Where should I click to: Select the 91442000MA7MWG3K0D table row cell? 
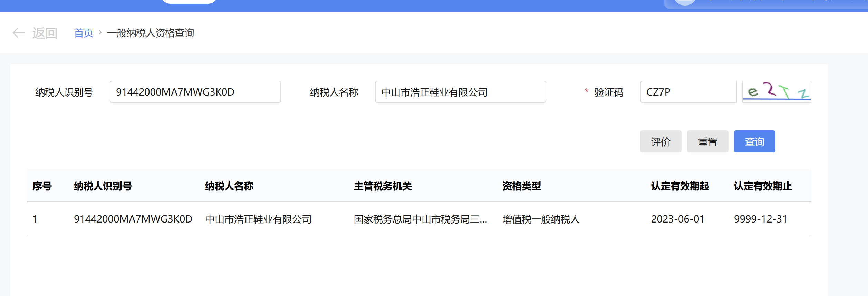click(x=133, y=219)
